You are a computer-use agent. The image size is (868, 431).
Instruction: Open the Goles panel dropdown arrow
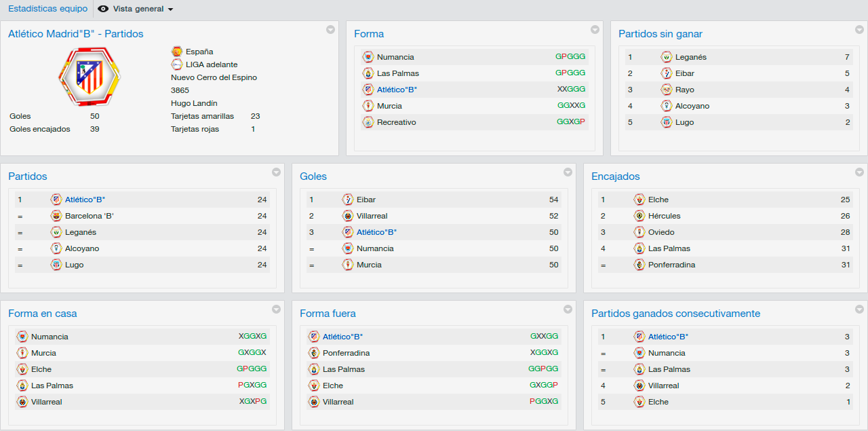(x=568, y=172)
